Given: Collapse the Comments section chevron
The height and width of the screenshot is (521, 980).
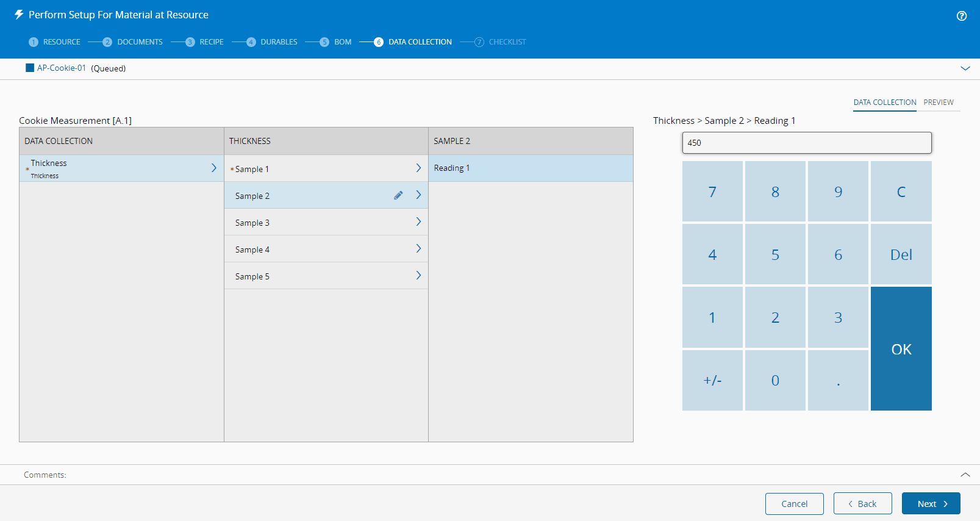Looking at the screenshot, I should tap(965, 475).
